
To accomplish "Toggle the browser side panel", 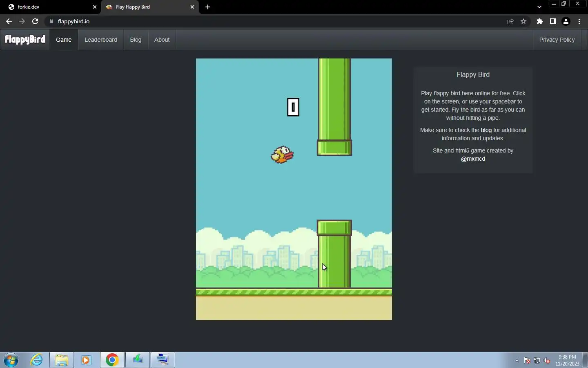I will (x=553, y=21).
